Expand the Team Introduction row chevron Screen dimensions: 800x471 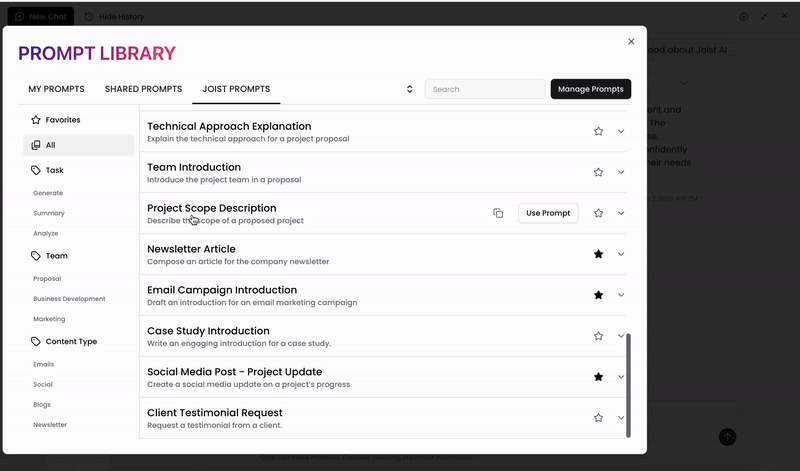[x=621, y=172]
